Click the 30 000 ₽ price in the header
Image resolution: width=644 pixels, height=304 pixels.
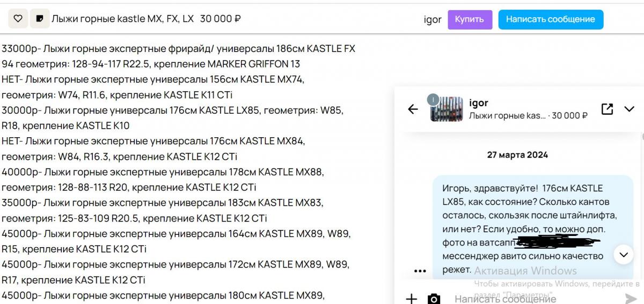click(220, 19)
